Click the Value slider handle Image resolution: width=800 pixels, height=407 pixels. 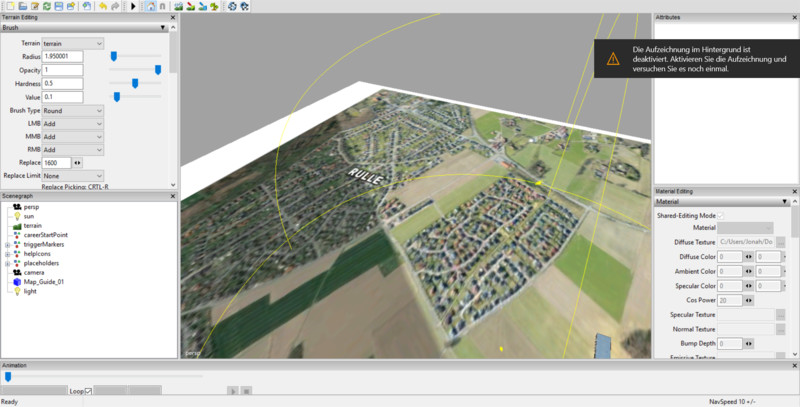click(x=117, y=96)
